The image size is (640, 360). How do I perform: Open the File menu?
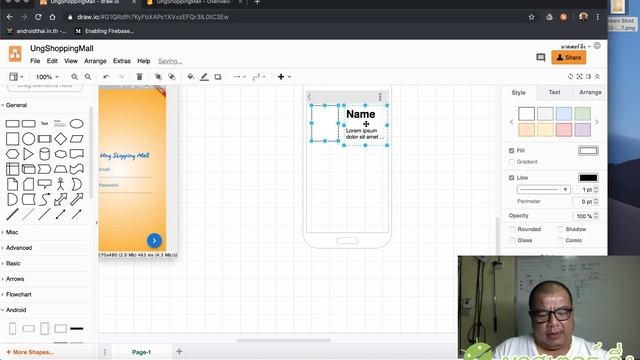click(x=35, y=61)
